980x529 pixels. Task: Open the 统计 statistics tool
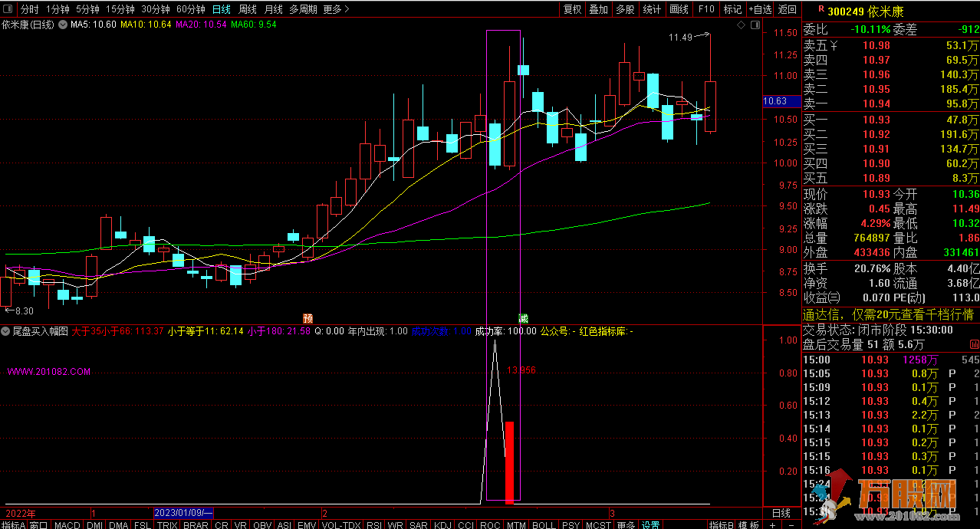(x=653, y=9)
